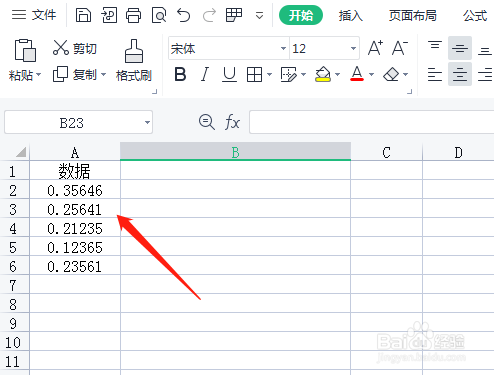The width and height of the screenshot is (494, 375).
Task: Select the 格式刷 format painter
Action: tap(134, 60)
